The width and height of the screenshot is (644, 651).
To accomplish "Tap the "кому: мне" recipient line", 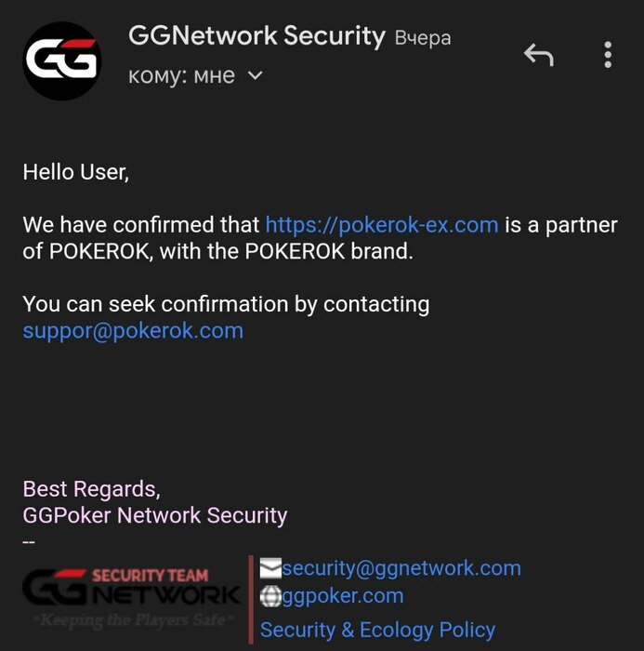I will pyautogui.click(x=181, y=76).
